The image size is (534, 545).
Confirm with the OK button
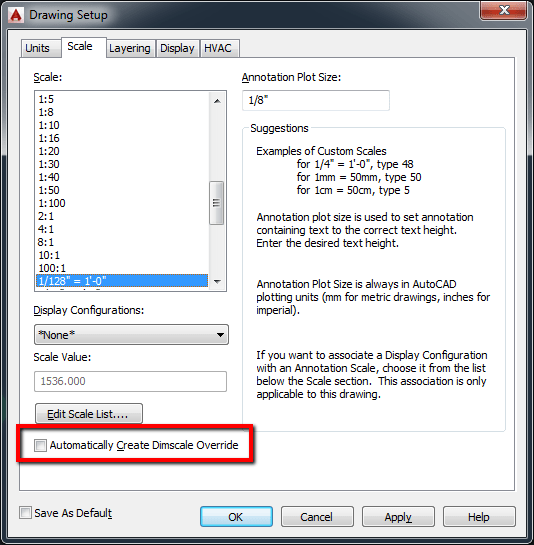tap(236, 517)
